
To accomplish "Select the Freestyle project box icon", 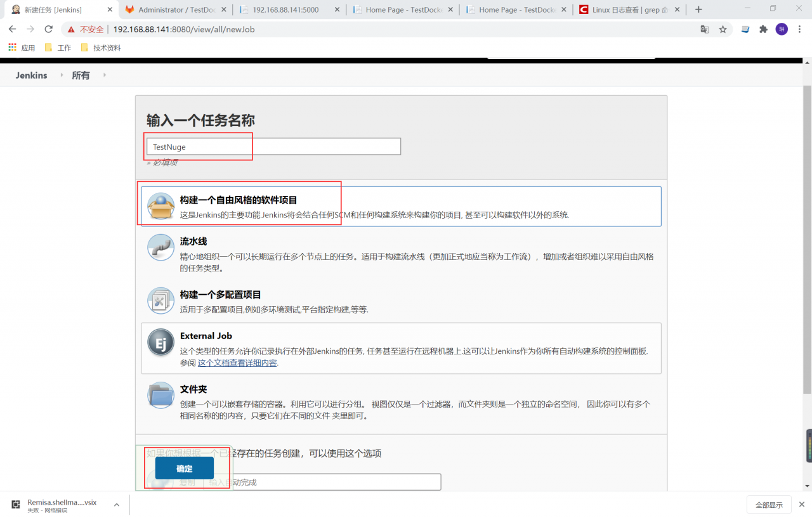I will click(x=160, y=206).
